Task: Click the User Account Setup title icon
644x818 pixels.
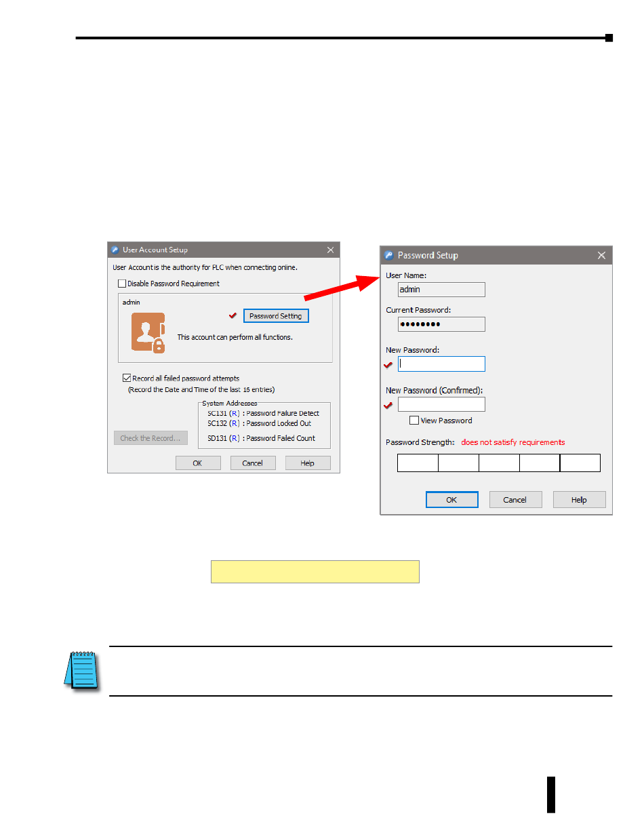Action: click(115, 250)
